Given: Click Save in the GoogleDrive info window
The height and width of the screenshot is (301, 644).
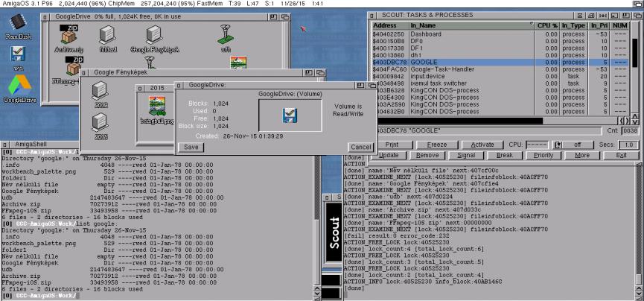Looking at the screenshot, I should click(x=191, y=147).
